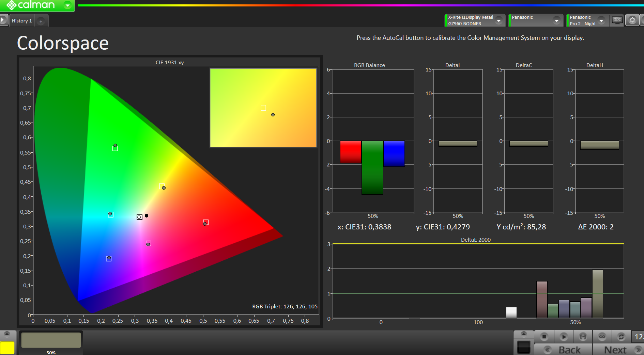Viewport: 644px width, 355px height.
Task: Click the green primary target on CIE chart
Action: [x=115, y=148]
